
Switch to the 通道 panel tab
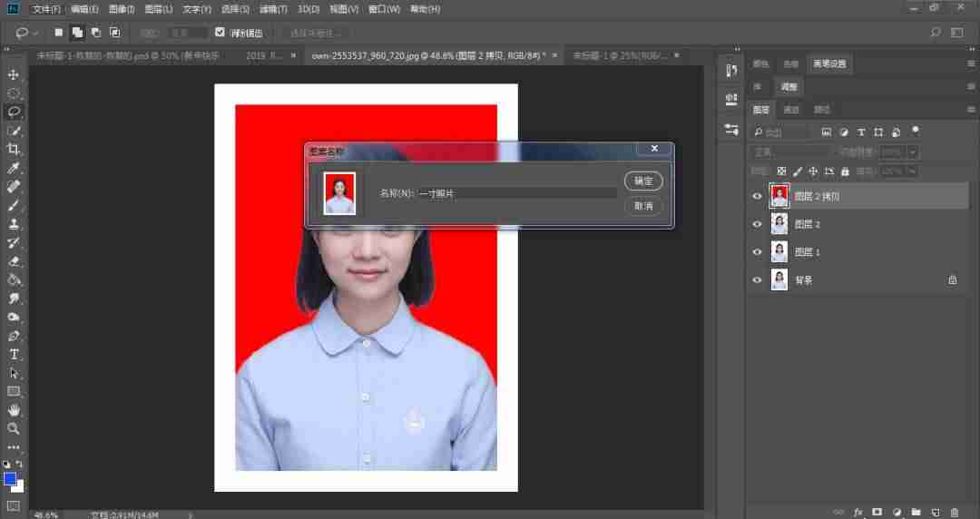pyautogui.click(x=791, y=110)
